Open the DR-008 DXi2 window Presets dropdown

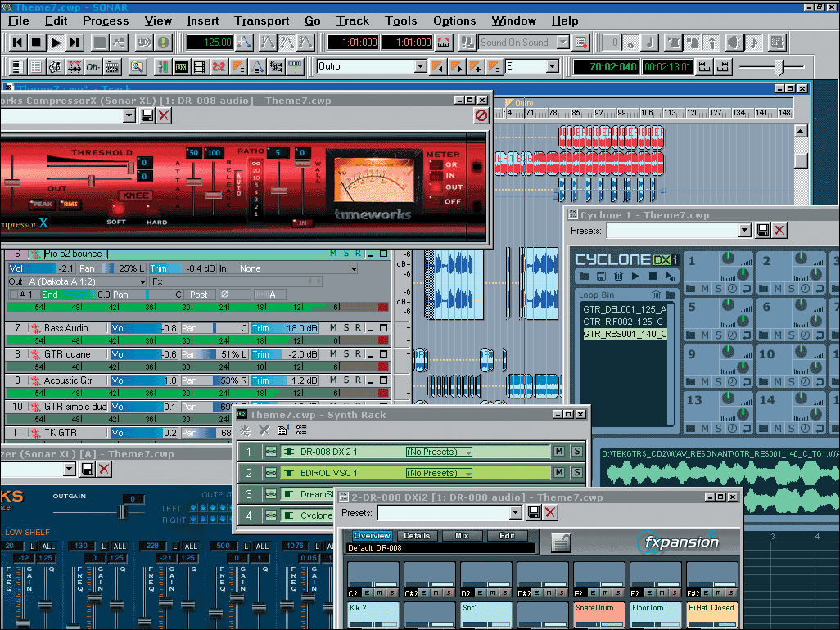(515, 513)
